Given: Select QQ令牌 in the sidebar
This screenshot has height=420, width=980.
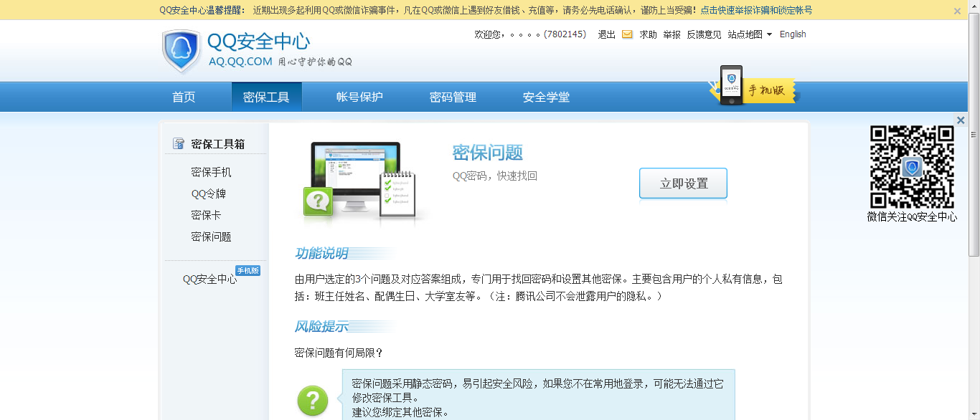Looking at the screenshot, I should pos(209,194).
